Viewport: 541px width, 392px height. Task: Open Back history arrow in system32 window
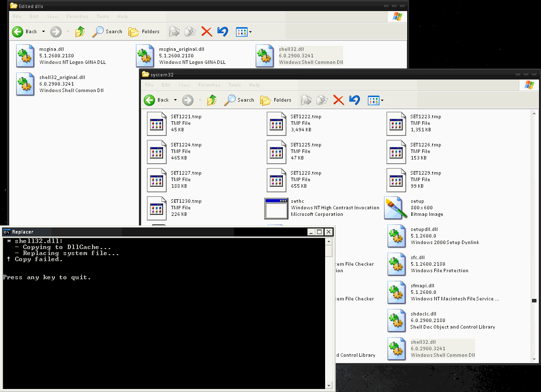pyautogui.click(x=175, y=100)
